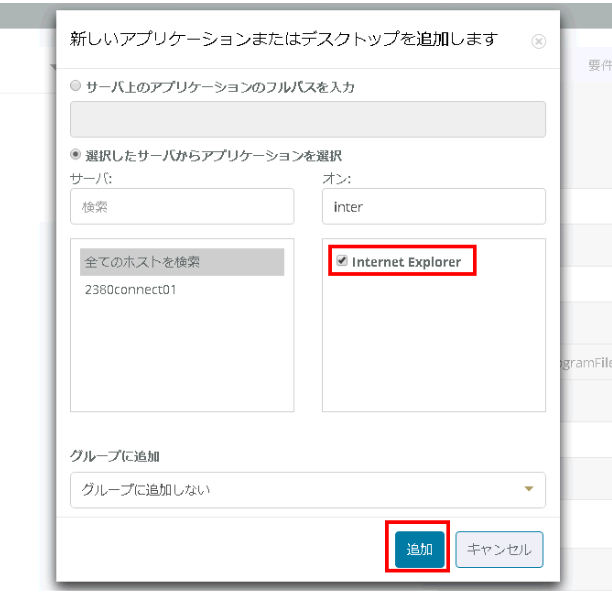Image resolution: width=612 pixels, height=597 pixels.
Task: Close the add application dialog with X icon
Action: tap(539, 41)
